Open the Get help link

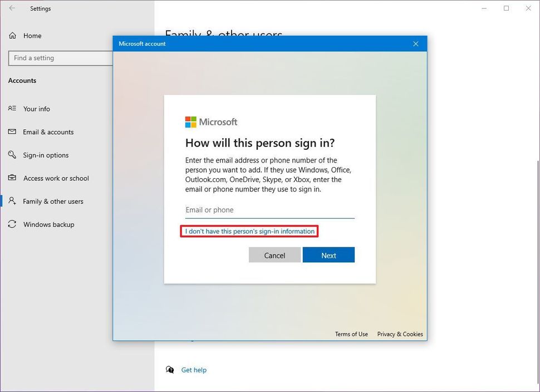pyautogui.click(x=194, y=370)
